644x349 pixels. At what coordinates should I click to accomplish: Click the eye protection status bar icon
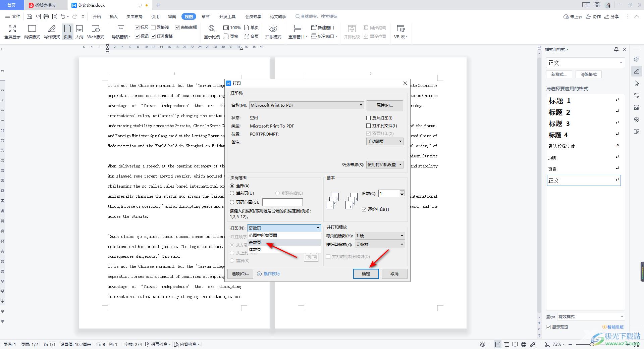(483, 344)
